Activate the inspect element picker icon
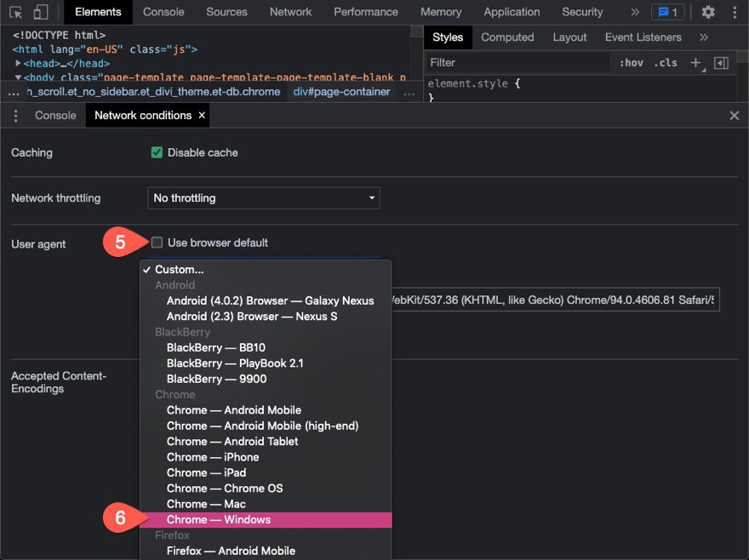This screenshot has width=749, height=560. click(x=16, y=13)
